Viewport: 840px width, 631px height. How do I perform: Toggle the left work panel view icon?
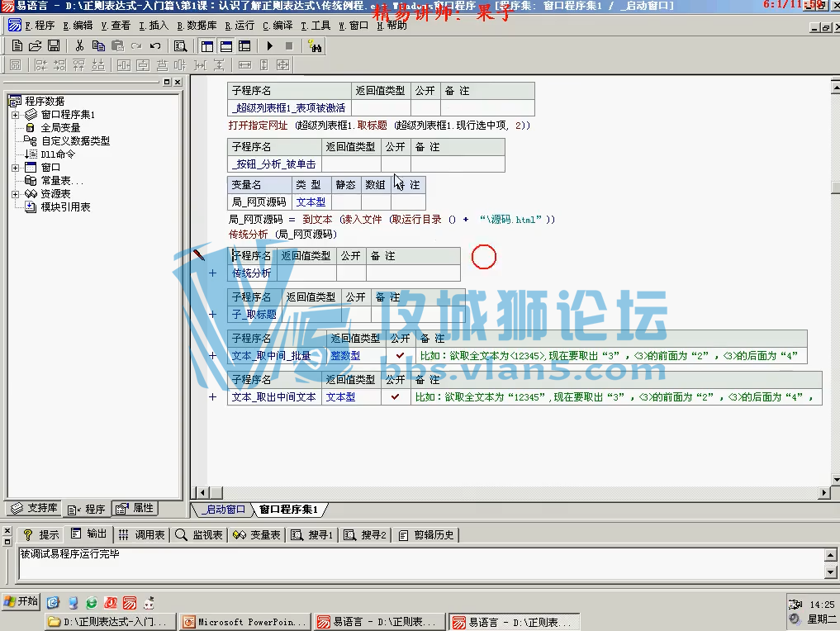point(206,46)
